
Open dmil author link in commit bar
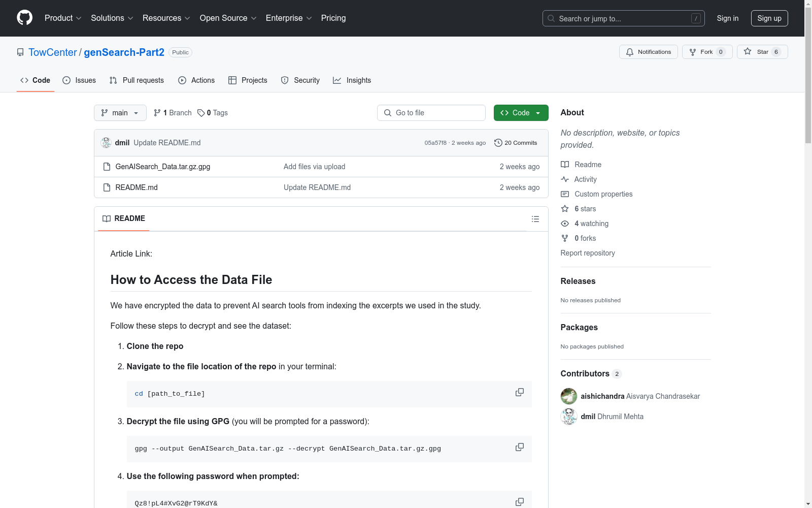[122, 143]
